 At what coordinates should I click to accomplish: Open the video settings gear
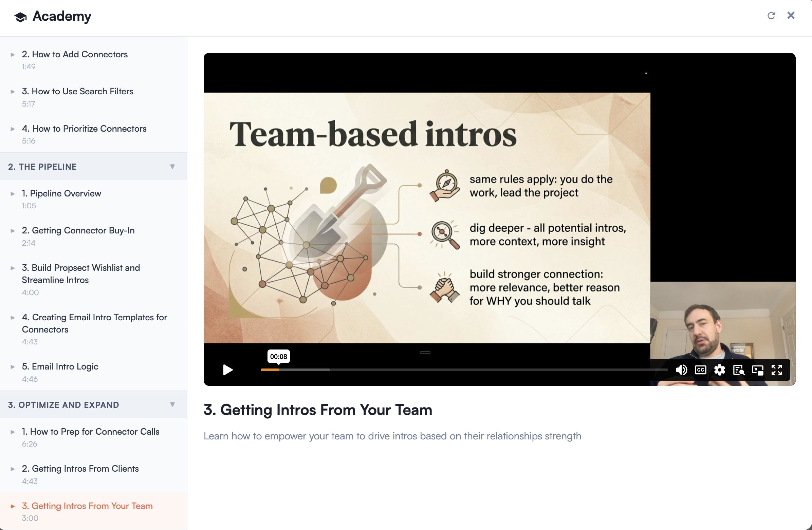(720, 370)
